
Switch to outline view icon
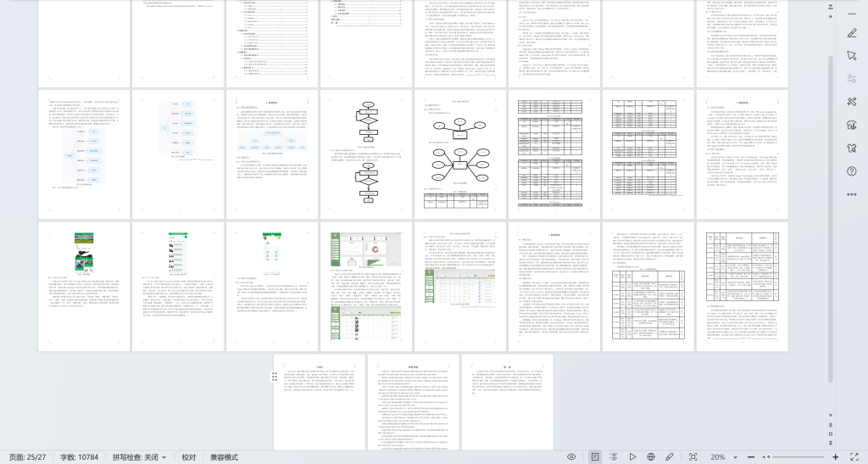[614, 457]
